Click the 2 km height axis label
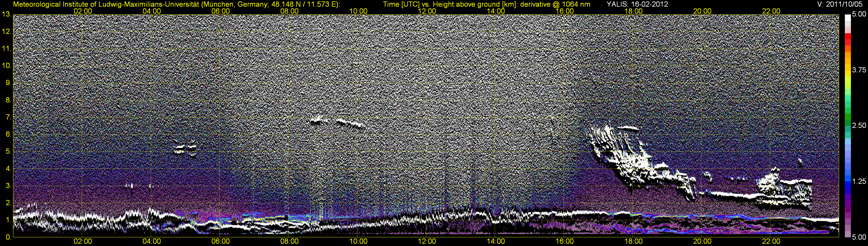The width and height of the screenshot is (868, 246). [x=8, y=203]
